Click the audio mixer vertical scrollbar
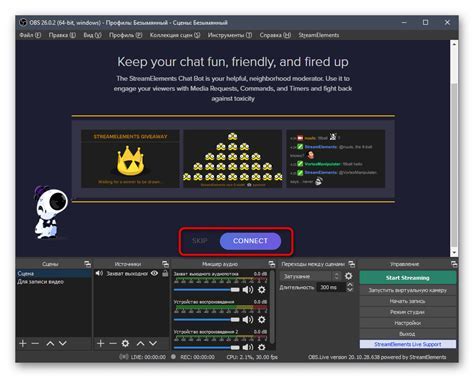The height and width of the screenshot is (378, 474). coord(272,307)
